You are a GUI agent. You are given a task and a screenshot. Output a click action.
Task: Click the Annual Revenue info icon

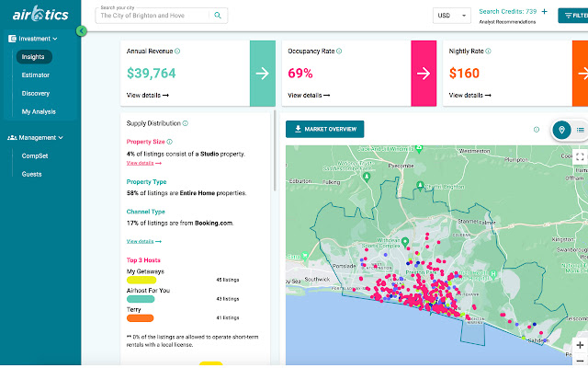click(176, 52)
